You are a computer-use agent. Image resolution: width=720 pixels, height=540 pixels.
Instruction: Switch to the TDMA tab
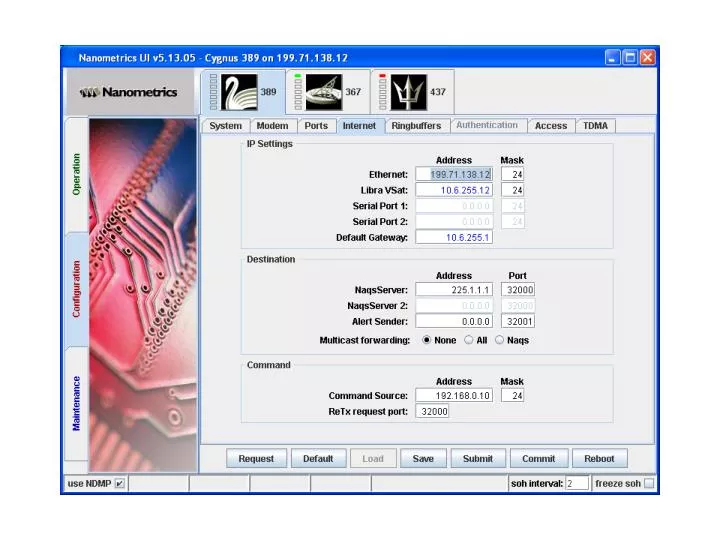[595, 126]
